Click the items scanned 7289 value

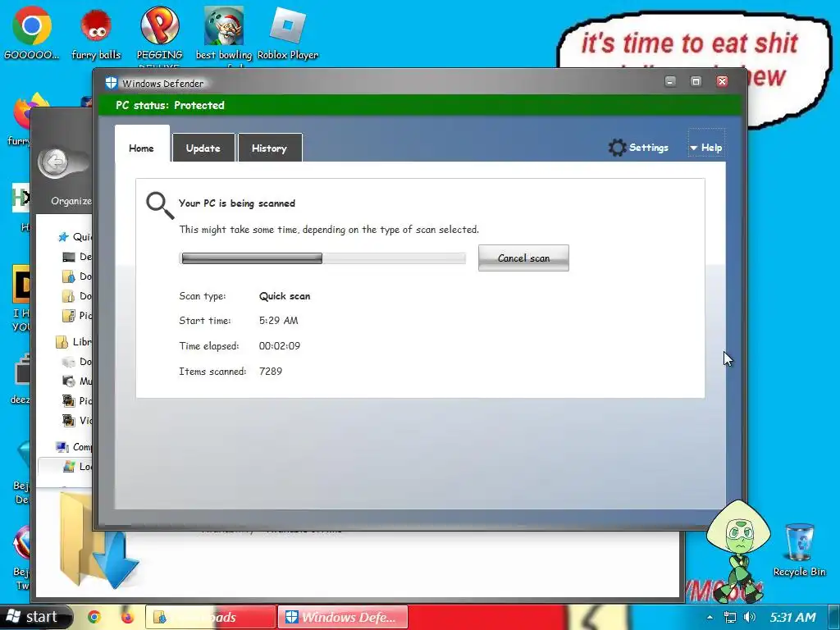[x=271, y=372]
